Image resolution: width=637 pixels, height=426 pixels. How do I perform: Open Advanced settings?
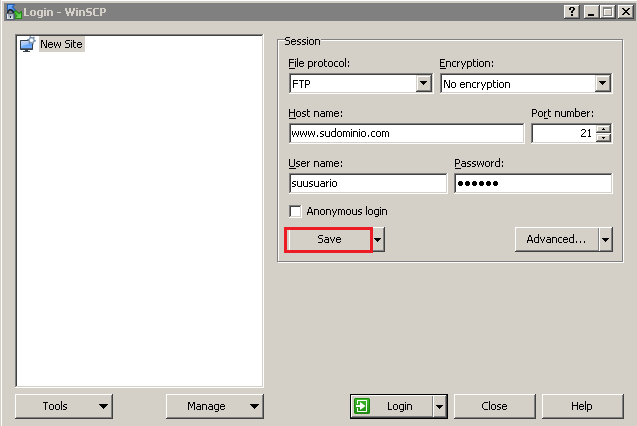(556, 239)
